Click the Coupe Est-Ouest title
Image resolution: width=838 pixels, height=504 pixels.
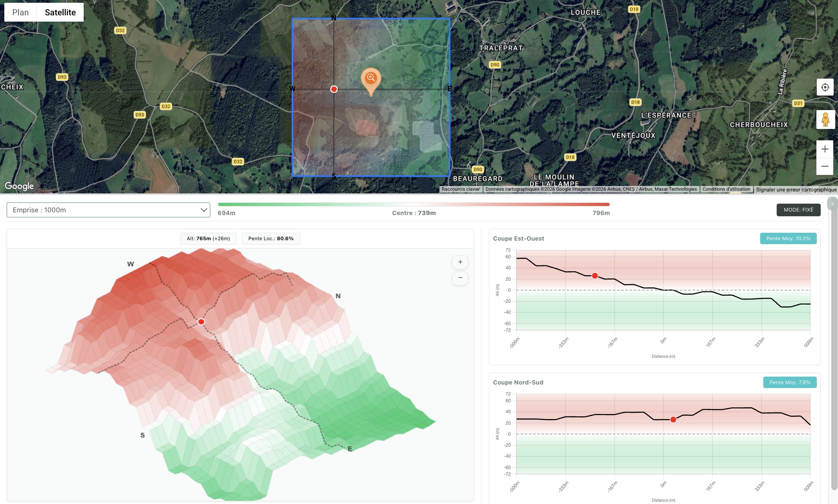pos(518,239)
